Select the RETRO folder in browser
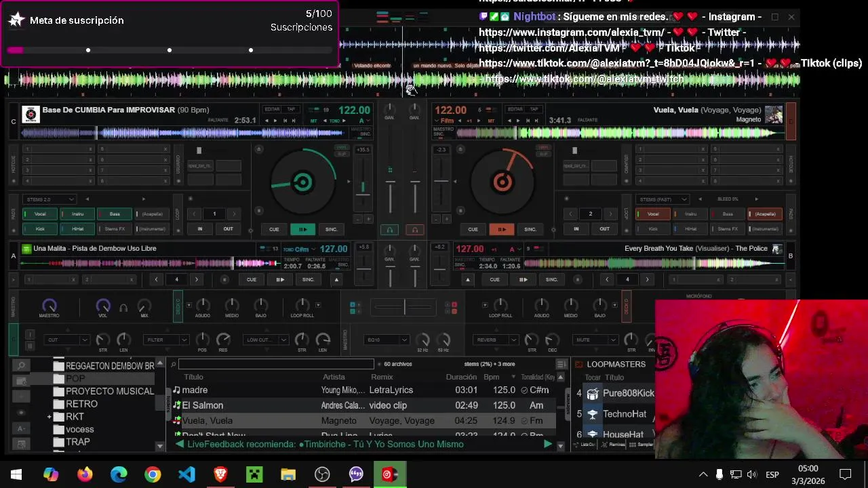 tap(81, 404)
